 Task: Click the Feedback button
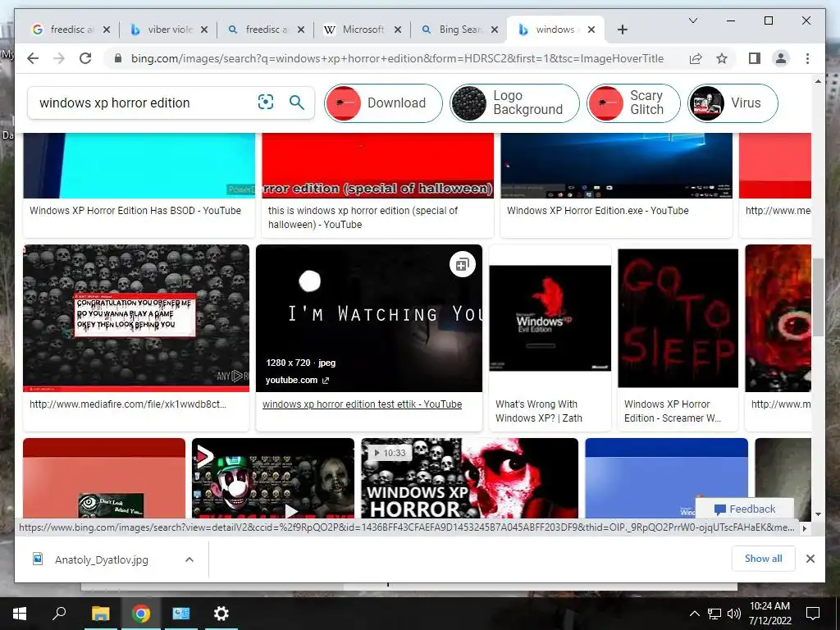[745, 509]
